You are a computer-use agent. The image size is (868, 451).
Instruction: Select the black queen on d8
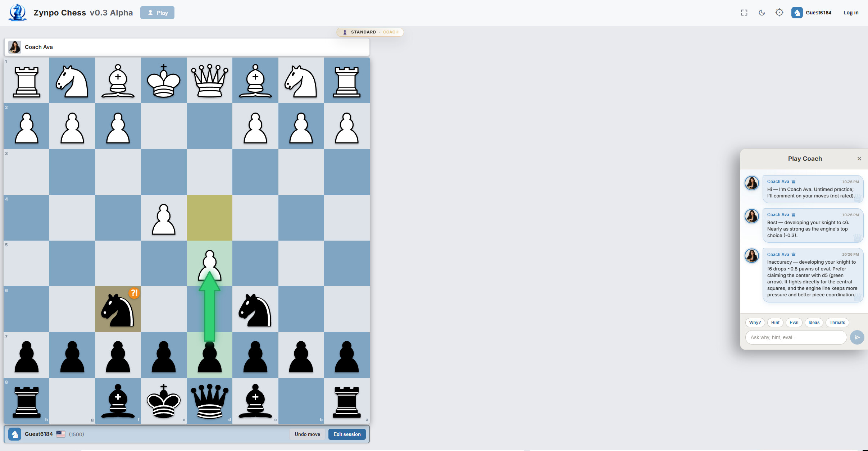[x=209, y=401]
